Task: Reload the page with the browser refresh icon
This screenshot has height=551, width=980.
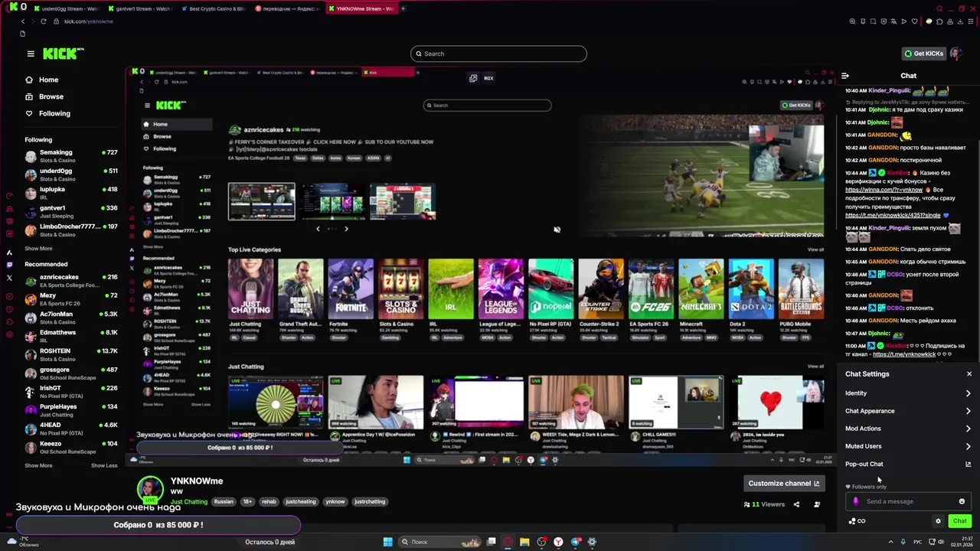Action: 43,21
